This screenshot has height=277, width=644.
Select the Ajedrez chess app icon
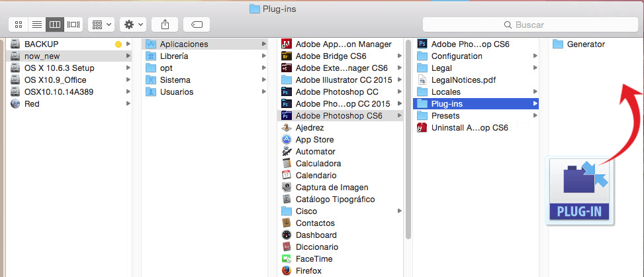[287, 128]
